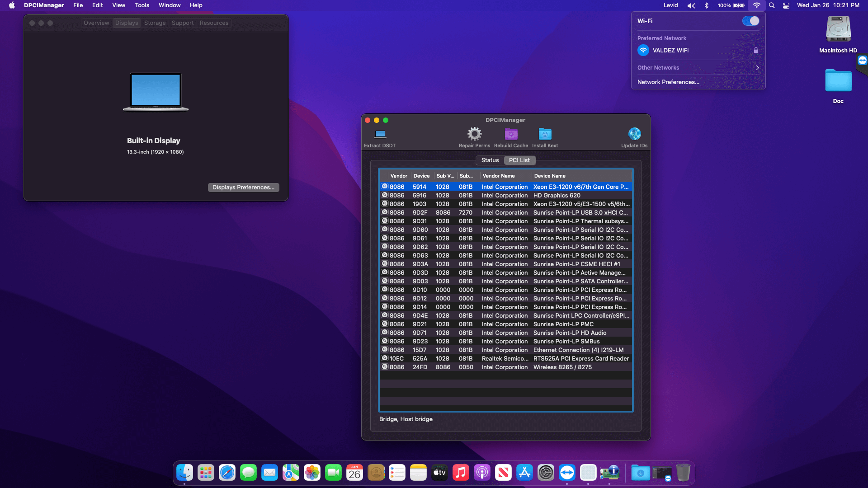Screen dimensions: 868x488
Task: Click the date and time in menu bar
Action: coord(828,5)
